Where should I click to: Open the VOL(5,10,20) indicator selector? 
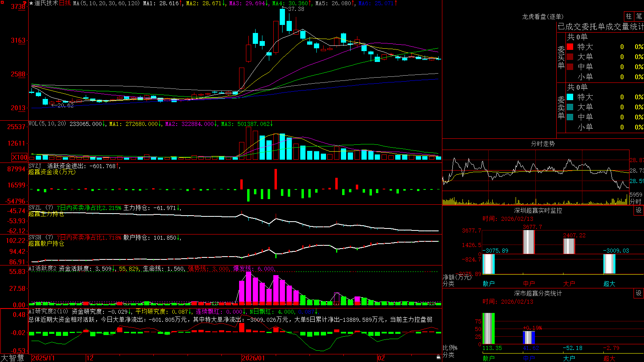coord(47,124)
